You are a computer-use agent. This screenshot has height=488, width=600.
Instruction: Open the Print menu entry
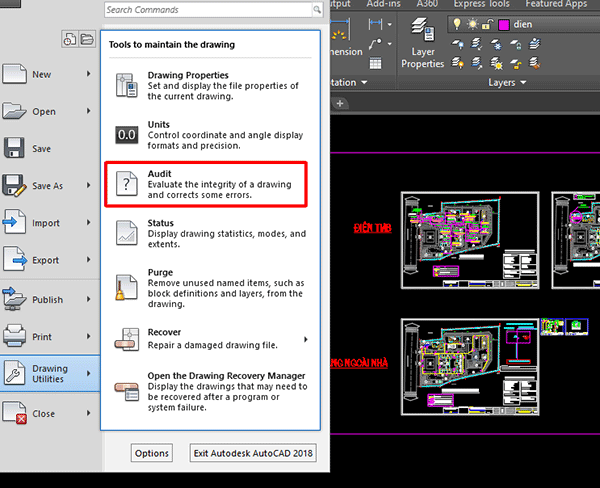[50, 336]
